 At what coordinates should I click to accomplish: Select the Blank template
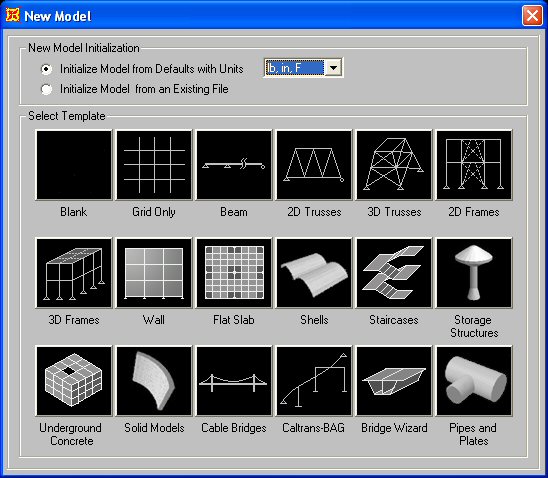74,165
